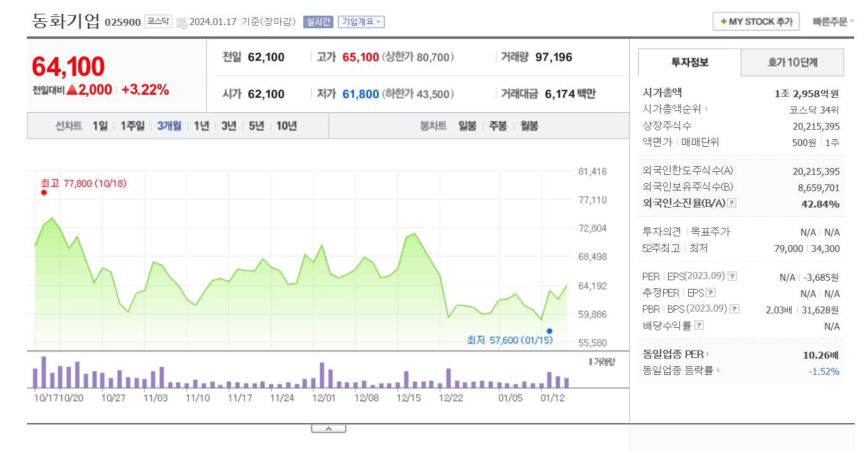Click the purple 거래량 legend marker
Viewport: 868px width, 452px height.
click(590, 362)
